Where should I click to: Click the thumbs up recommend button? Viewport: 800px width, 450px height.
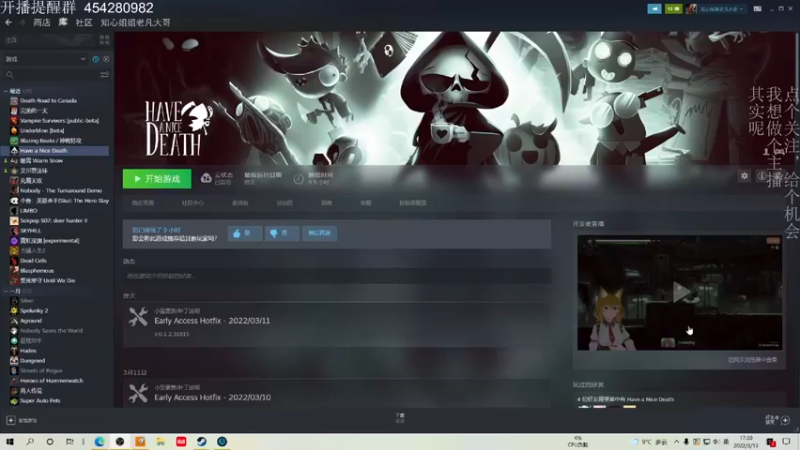point(245,233)
